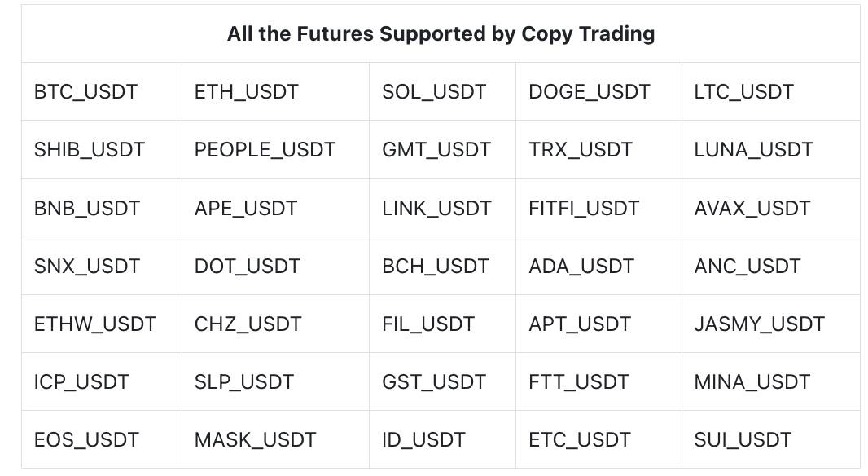Screen dimensions: 868x476
Task: Click the SUI_USDT entry
Action: (743, 440)
